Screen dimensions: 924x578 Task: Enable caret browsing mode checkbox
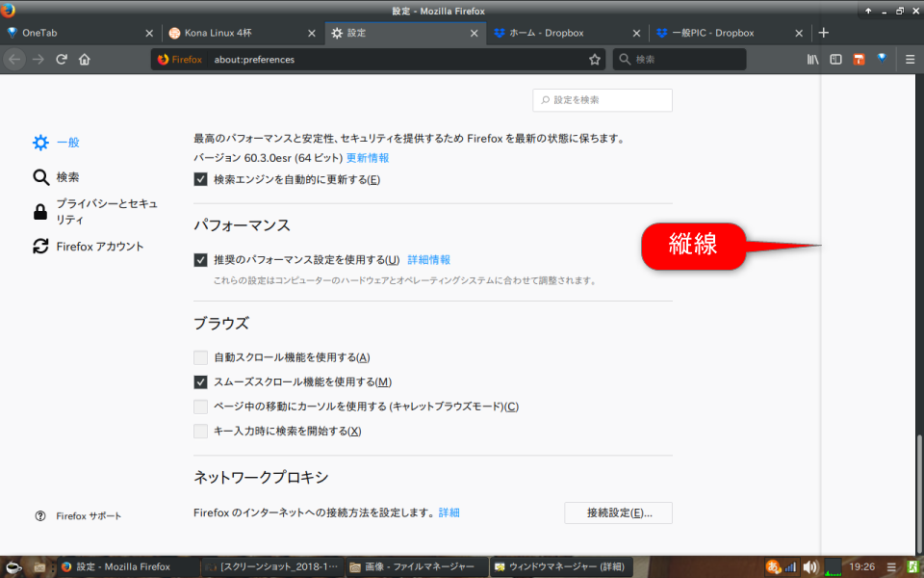click(200, 407)
